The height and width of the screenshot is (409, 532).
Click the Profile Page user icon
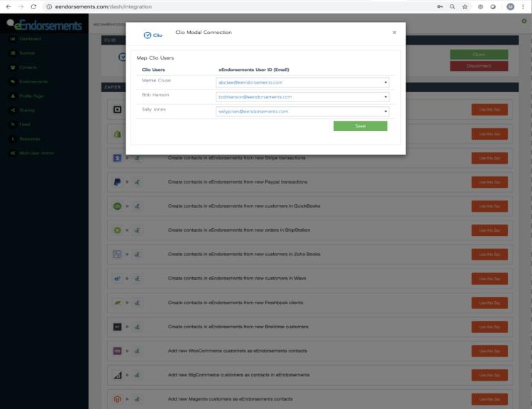coord(13,96)
